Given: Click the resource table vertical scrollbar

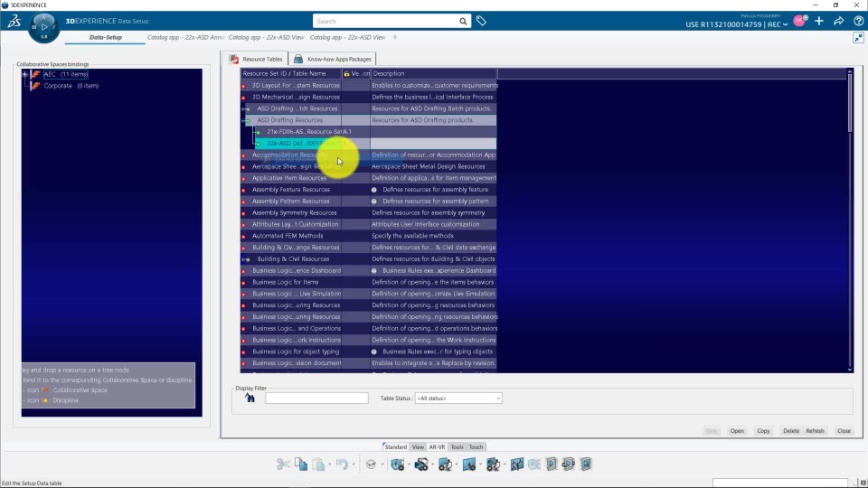Looking at the screenshot, I should pos(850,220).
